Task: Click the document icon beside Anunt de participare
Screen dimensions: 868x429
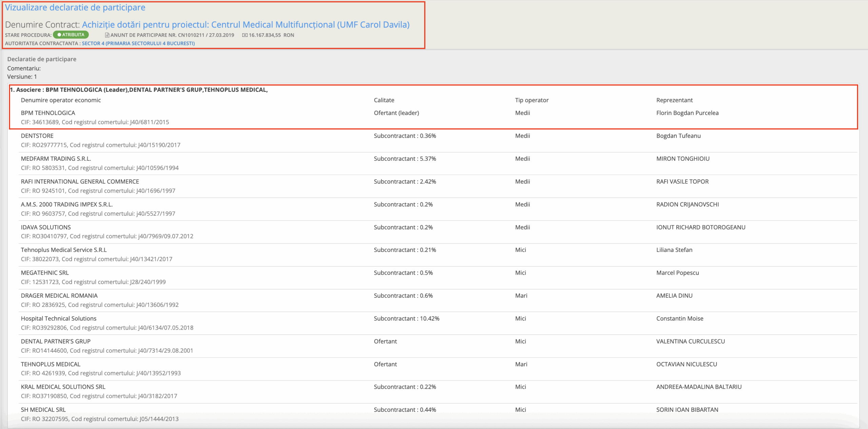Action: point(107,35)
